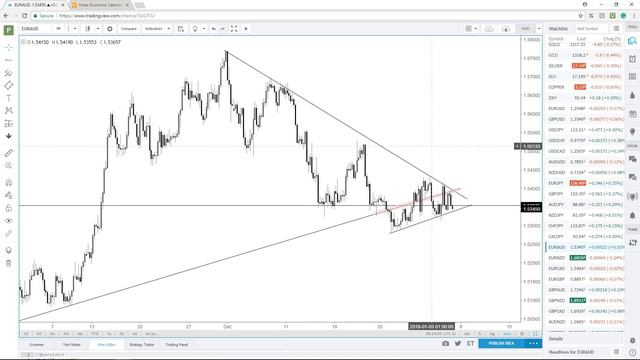Select USDJPY in the watchlist
Viewport: 640px width, 360px height.
[585, 130]
